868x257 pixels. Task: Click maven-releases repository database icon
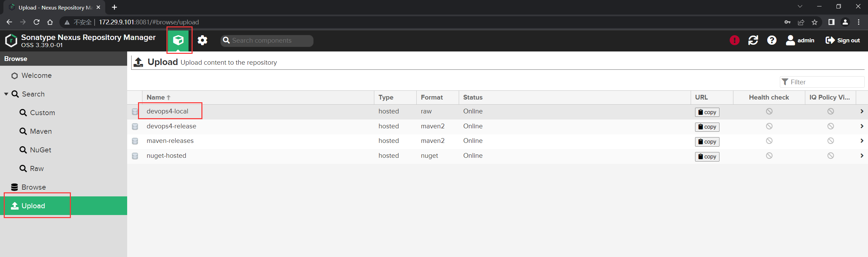(135, 141)
